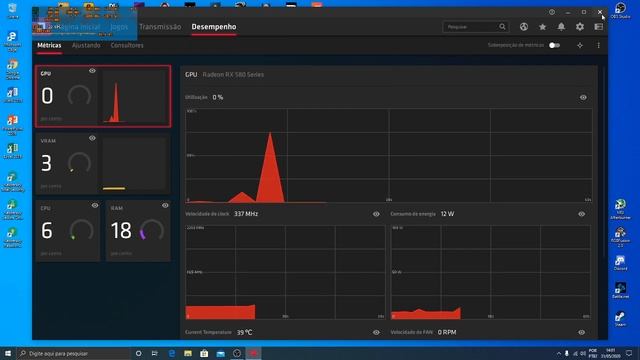Viewport: 640px width, 360px height.
Task: Open MSI Afterburner desktop shortcut
Action: coord(620,209)
